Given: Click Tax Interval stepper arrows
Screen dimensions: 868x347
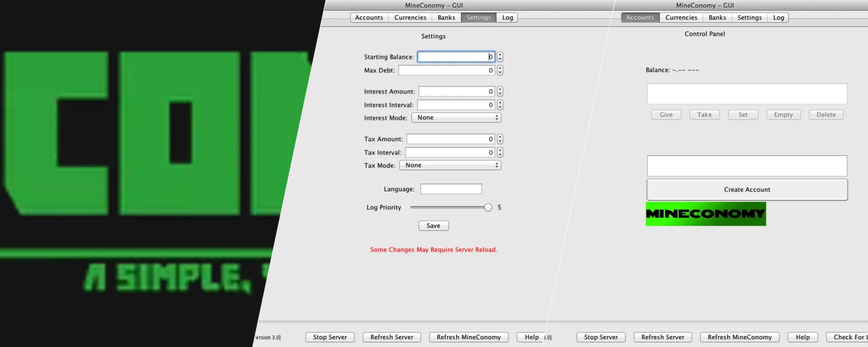Looking at the screenshot, I should 500,153.
